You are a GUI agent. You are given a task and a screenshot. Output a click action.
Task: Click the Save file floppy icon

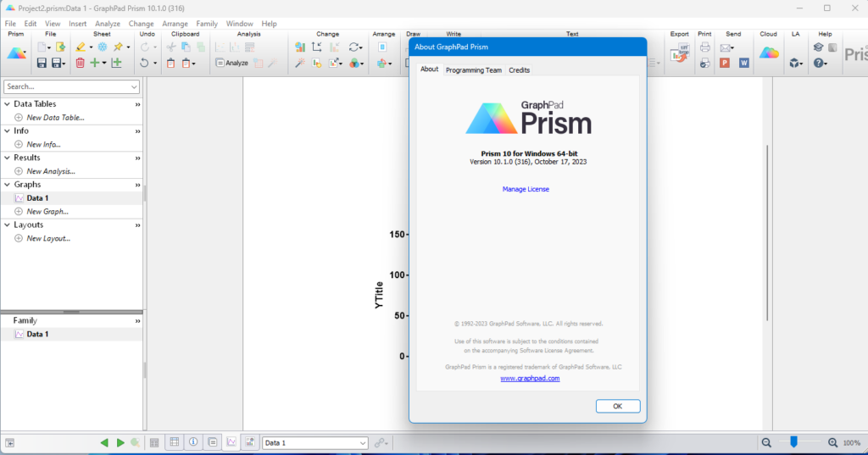tap(42, 63)
